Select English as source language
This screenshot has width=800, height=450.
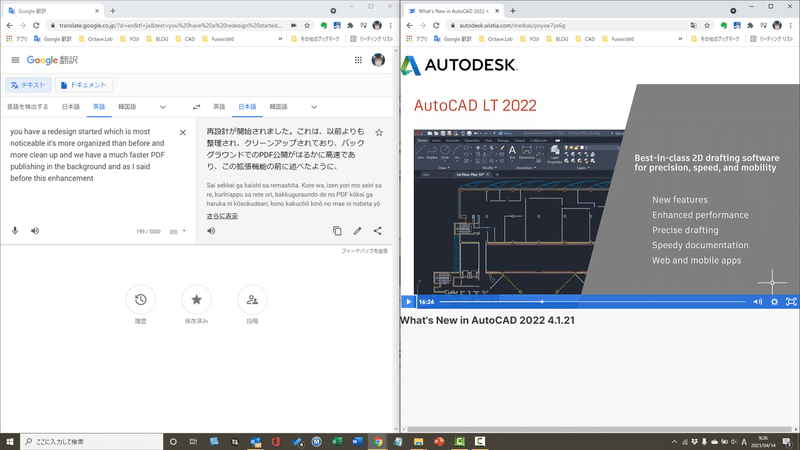[x=99, y=107]
